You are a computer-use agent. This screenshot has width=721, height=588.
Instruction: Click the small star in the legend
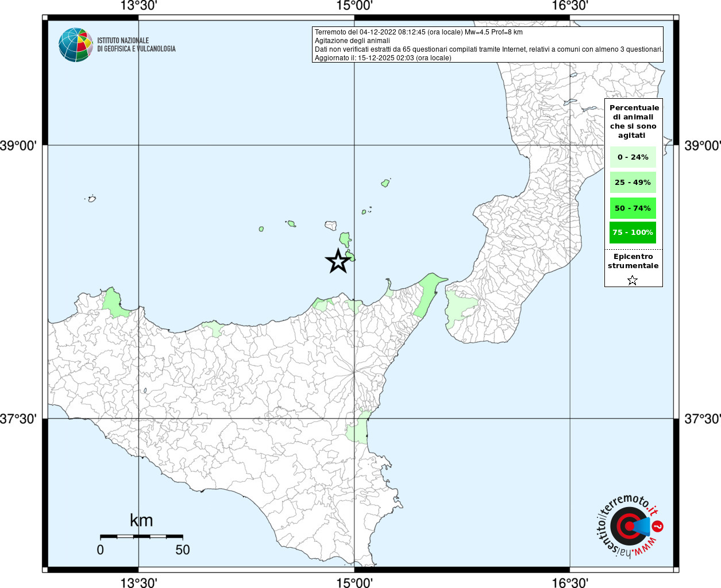(x=633, y=280)
